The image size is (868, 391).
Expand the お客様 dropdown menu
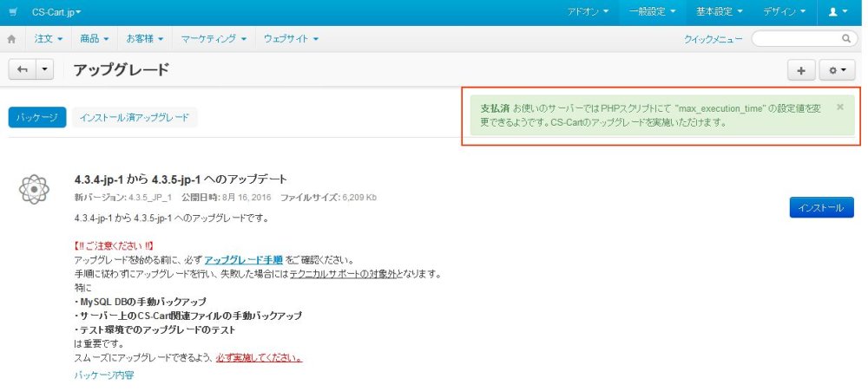(144, 39)
